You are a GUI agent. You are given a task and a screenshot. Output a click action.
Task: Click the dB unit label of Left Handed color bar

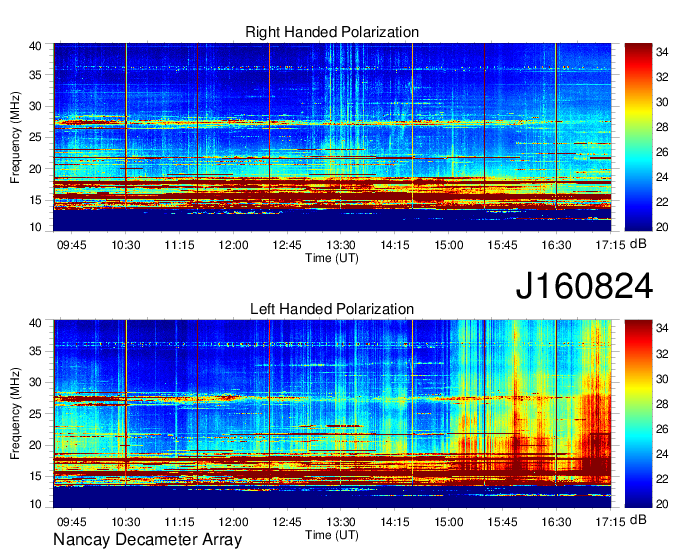(638, 520)
